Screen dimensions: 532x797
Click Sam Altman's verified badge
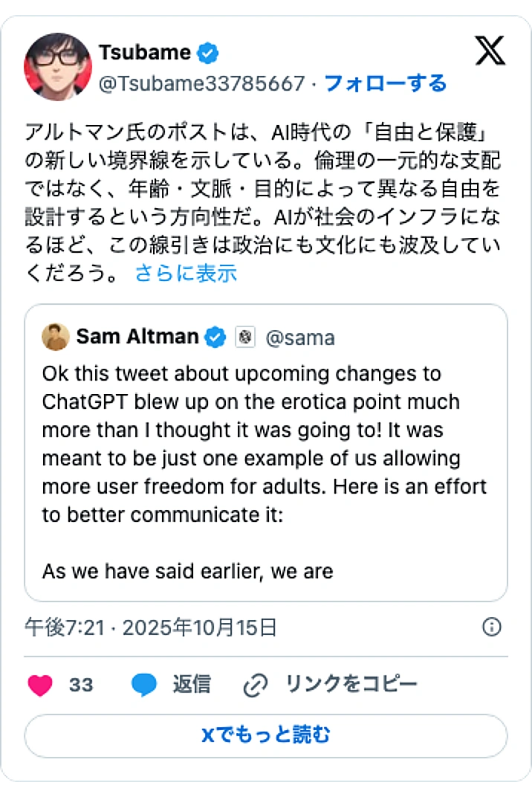[215, 336]
